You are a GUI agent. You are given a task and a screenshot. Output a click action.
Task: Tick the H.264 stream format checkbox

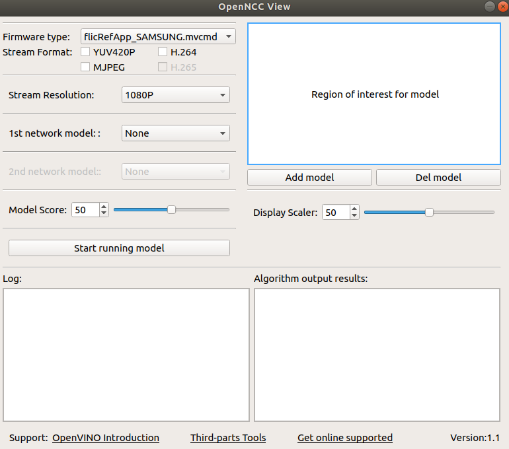(x=162, y=52)
